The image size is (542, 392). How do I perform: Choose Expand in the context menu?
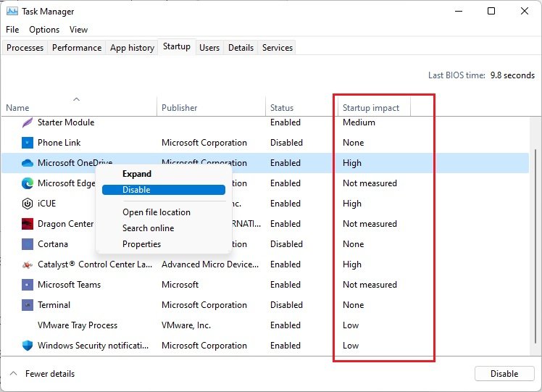pos(164,173)
